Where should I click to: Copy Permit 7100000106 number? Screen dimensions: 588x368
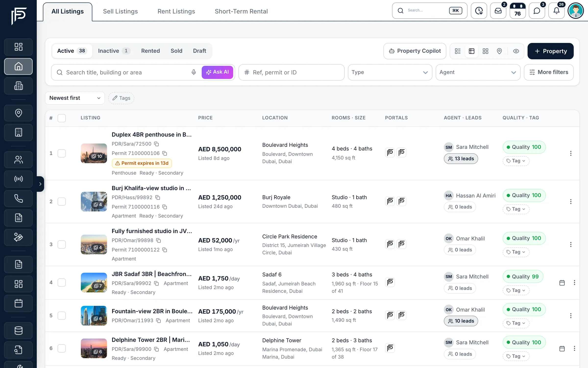[x=165, y=153]
